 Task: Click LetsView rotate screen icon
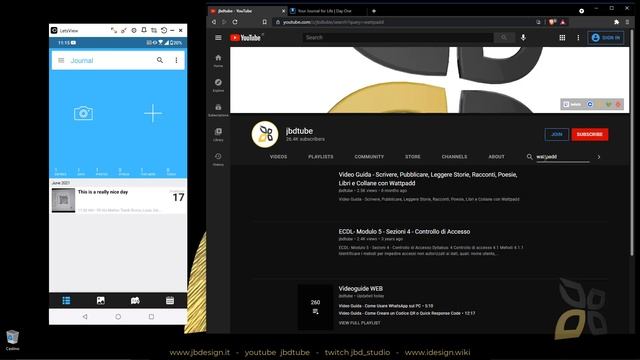point(164,30)
